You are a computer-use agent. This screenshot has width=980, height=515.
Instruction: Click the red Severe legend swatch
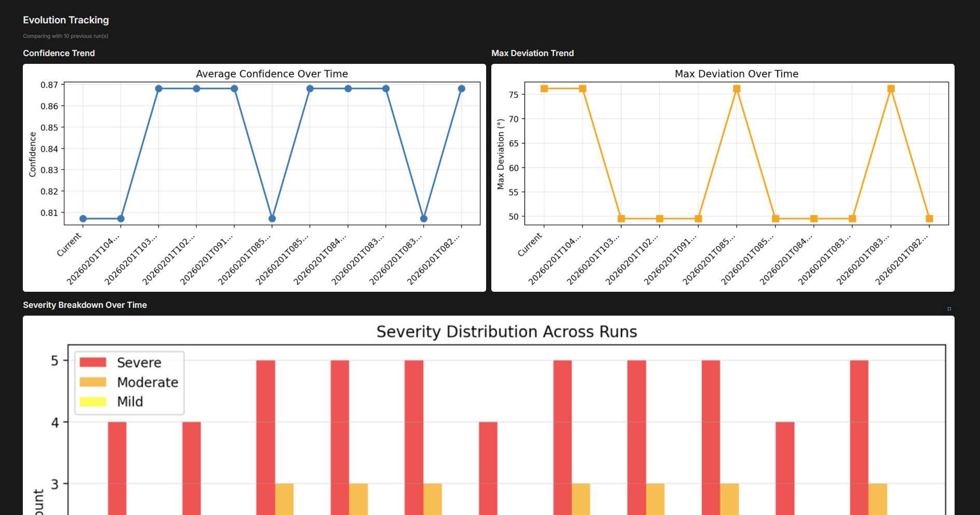coord(93,362)
